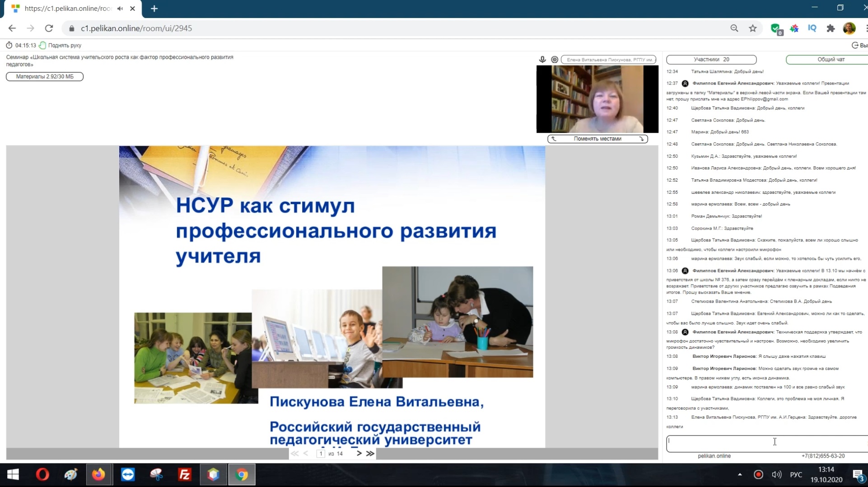This screenshot has width=868, height=487.
Task: Open a new browser tab
Action: (154, 9)
